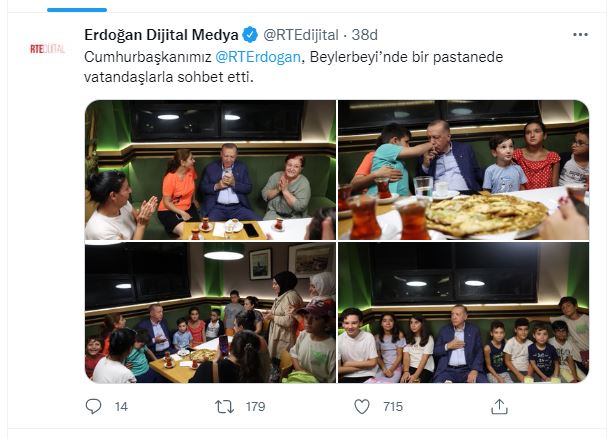This screenshot has width=614, height=439.
Task: Click the retweet arrows icon
Action: coord(224,406)
